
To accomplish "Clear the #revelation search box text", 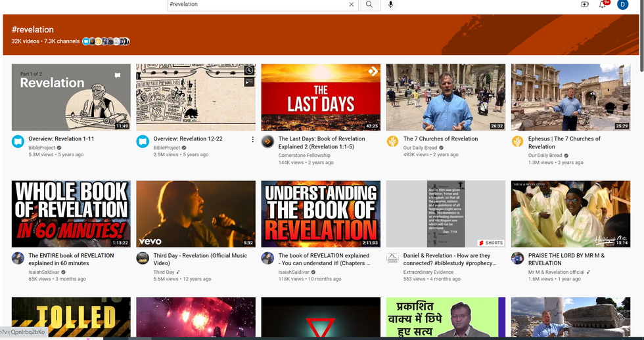I will pyautogui.click(x=351, y=5).
